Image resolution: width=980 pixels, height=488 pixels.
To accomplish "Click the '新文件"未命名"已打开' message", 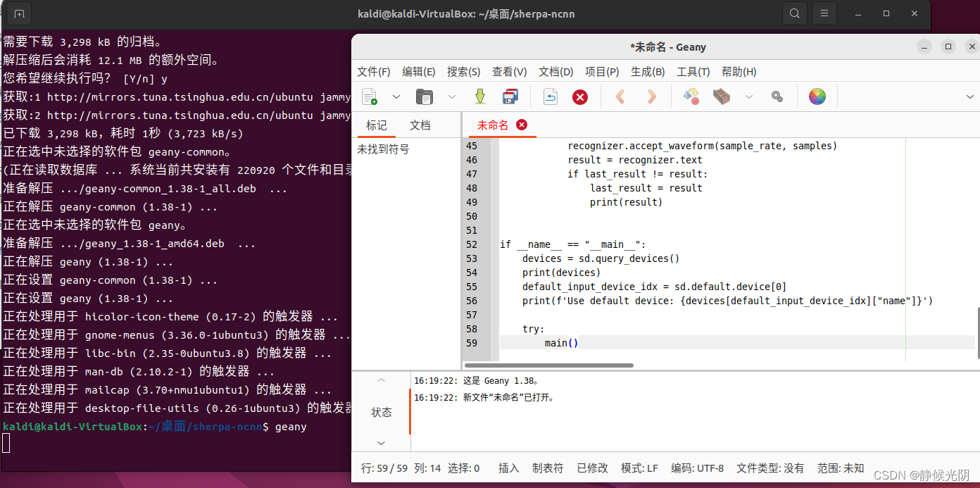I will point(484,398).
